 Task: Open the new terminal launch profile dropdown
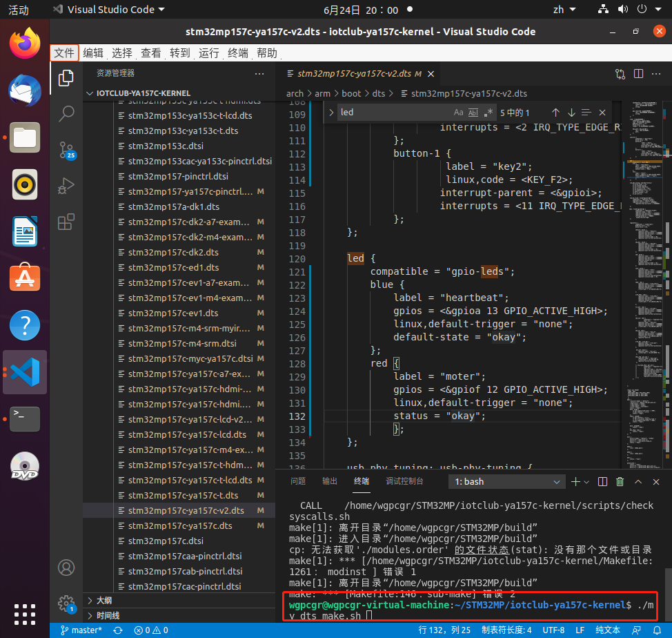[x=586, y=482]
